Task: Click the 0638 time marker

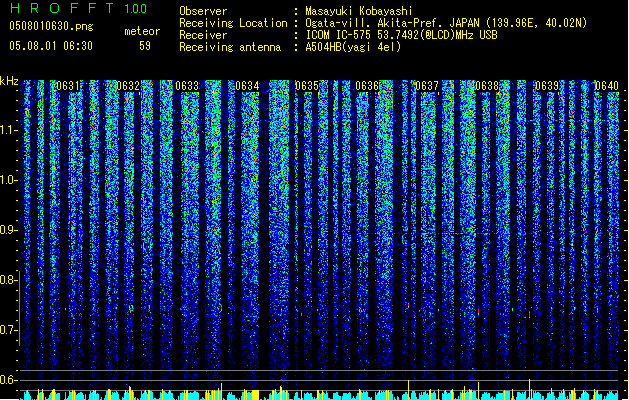Action: coord(487,86)
